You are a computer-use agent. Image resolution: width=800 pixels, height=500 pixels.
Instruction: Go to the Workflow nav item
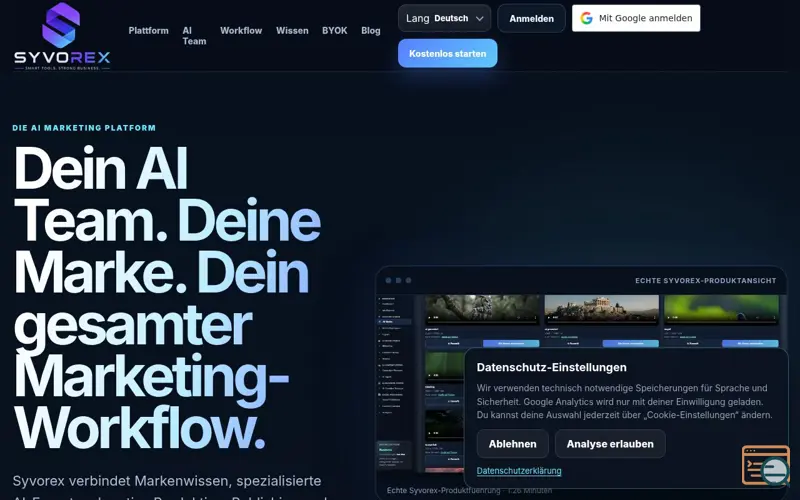coord(241,31)
